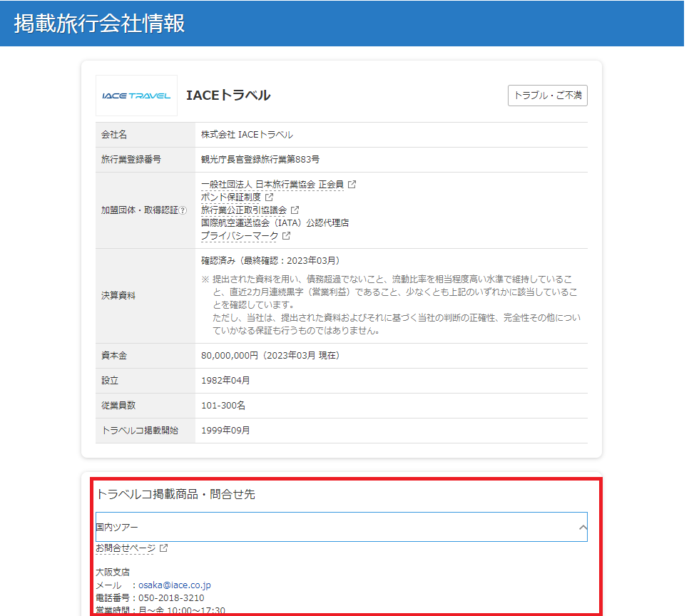Click the トラベルコ掲載商品・問合せ先 section heading
The width and height of the screenshot is (689, 616).
[175, 494]
